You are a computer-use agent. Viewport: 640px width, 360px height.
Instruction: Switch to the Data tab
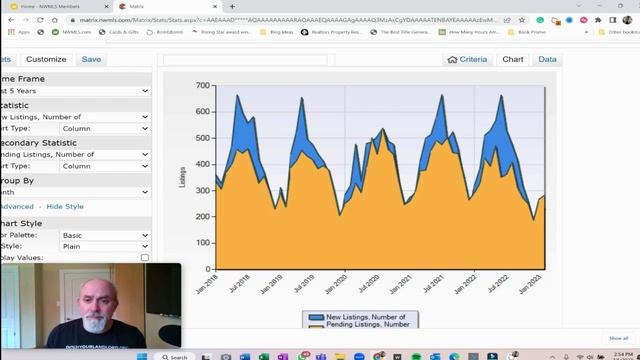(547, 59)
